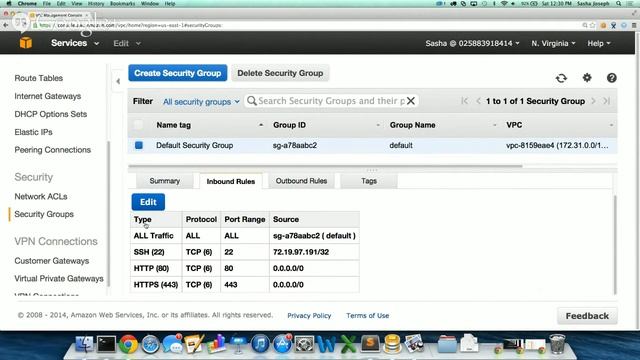Switch to the Outbound Rules tab

[301, 181]
